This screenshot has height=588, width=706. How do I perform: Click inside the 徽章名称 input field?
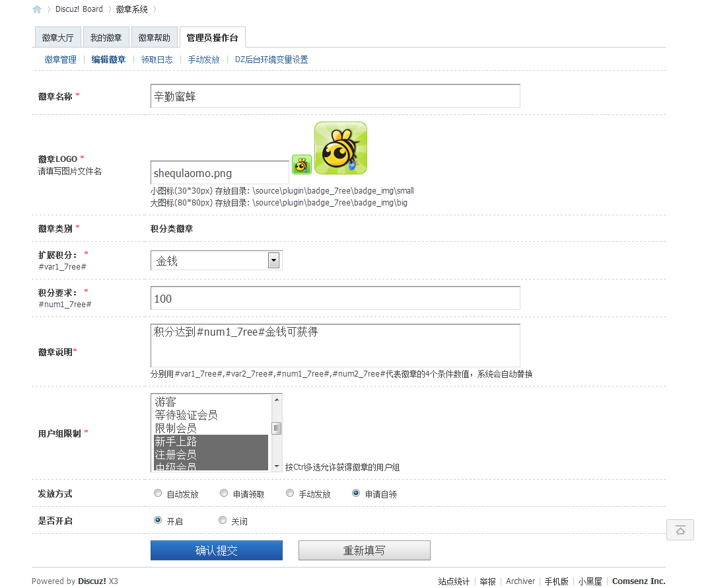[x=334, y=95]
